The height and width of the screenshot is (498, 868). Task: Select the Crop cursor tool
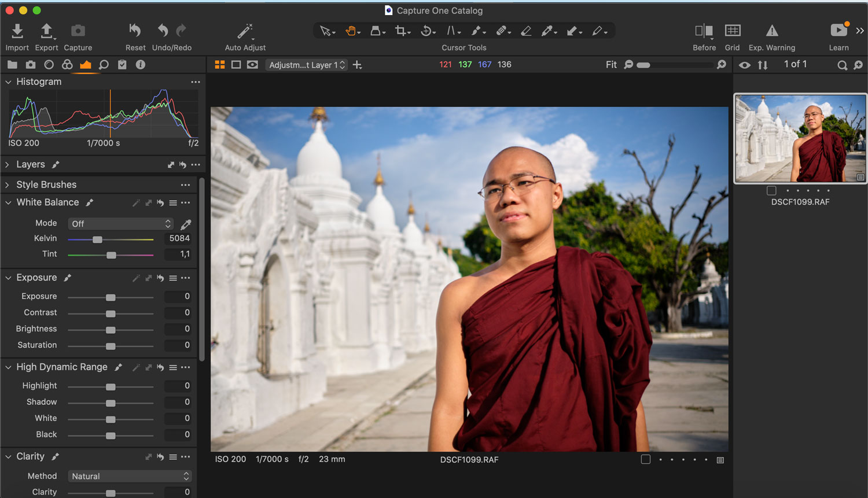coord(401,31)
